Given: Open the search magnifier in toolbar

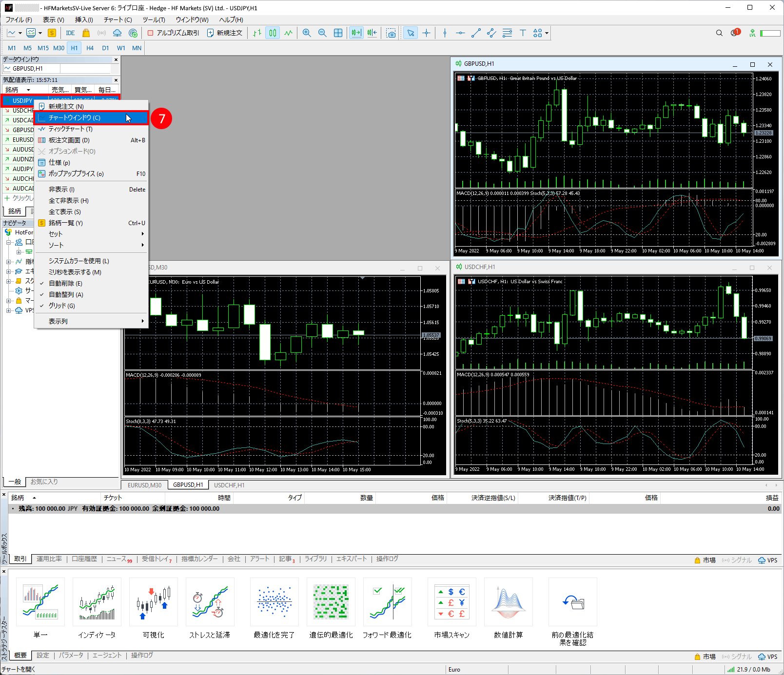Looking at the screenshot, I should [x=719, y=33].
